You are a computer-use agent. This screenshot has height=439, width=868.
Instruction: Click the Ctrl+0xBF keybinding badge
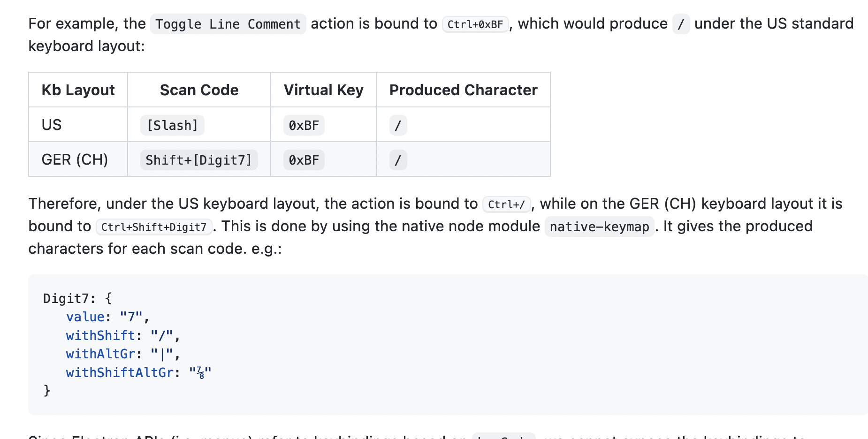[475, 24]
